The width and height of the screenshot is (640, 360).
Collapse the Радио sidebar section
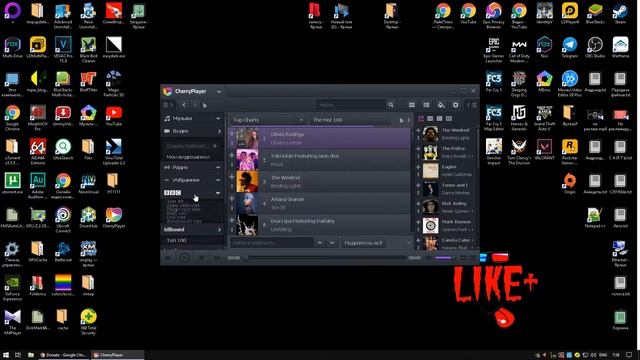pyautogui.click(x=218, y=167)
